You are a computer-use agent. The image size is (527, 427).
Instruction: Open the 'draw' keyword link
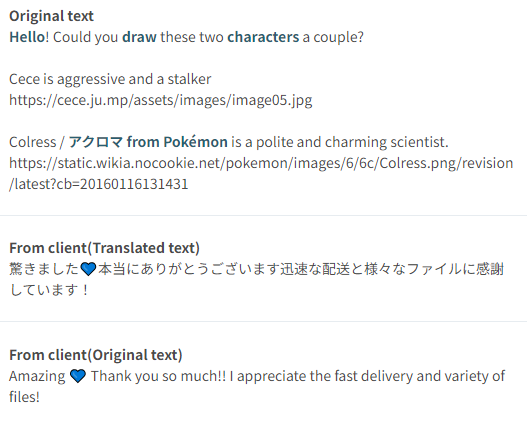coord(139,37)
